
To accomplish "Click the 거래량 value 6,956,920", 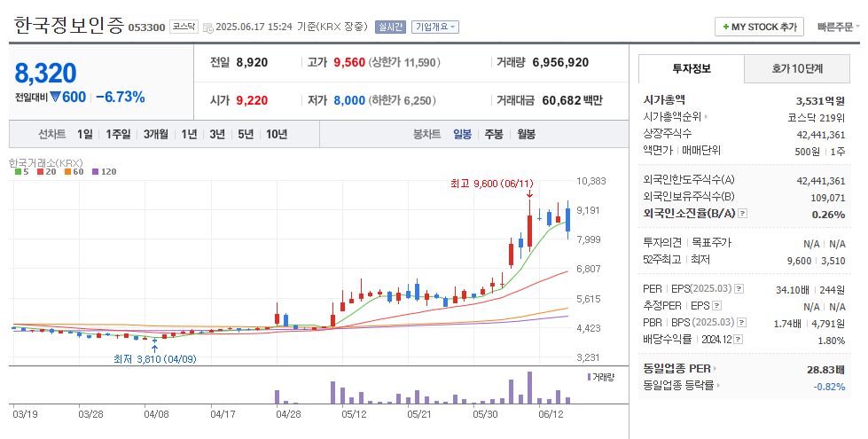I will tap(560, 63).
